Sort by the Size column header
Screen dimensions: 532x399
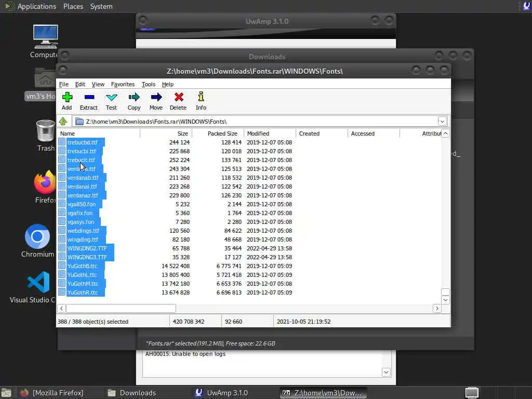(166, 134)
